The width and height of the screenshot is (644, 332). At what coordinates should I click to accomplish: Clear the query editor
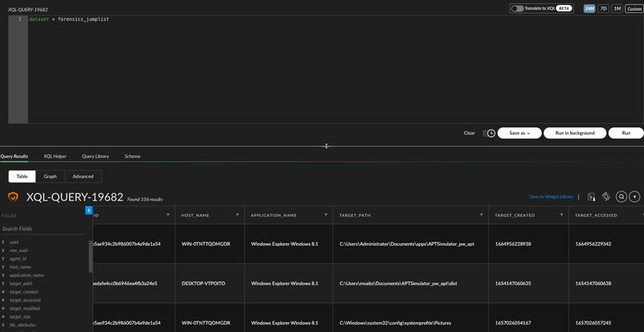click(x=469, y=133)
